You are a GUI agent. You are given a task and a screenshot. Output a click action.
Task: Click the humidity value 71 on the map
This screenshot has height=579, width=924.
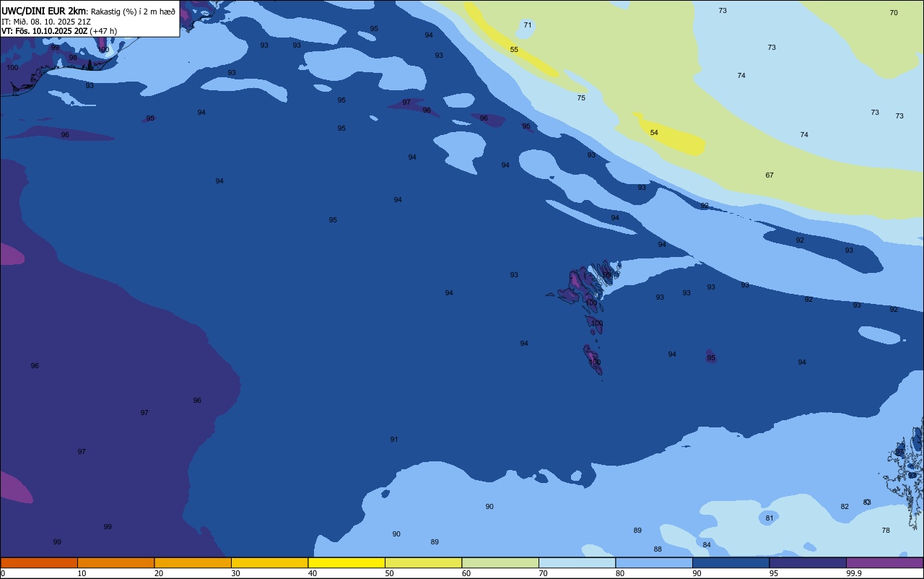528,25
